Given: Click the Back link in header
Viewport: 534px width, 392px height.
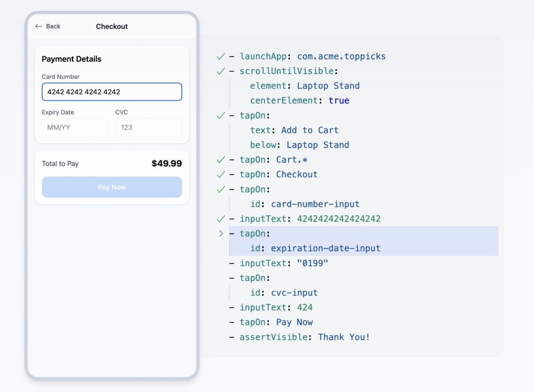Looking at the screenshot, I should (x=53, y=27).
